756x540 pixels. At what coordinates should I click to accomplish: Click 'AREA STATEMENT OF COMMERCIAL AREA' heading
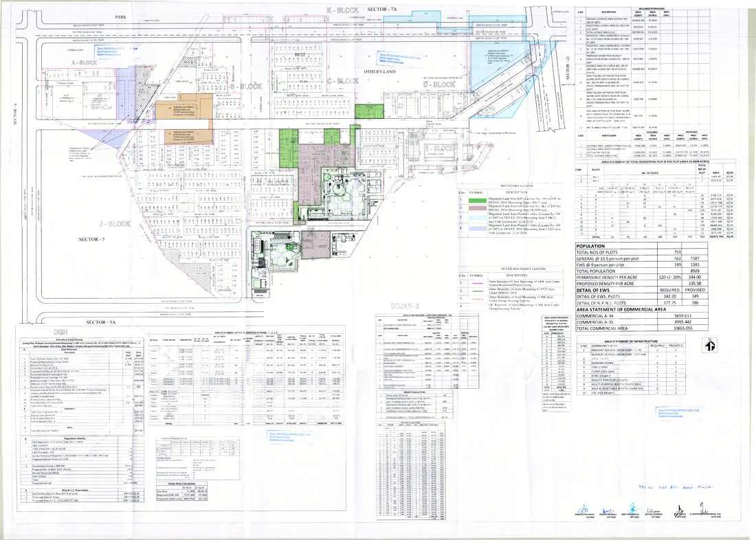click(x=621, y=309)
